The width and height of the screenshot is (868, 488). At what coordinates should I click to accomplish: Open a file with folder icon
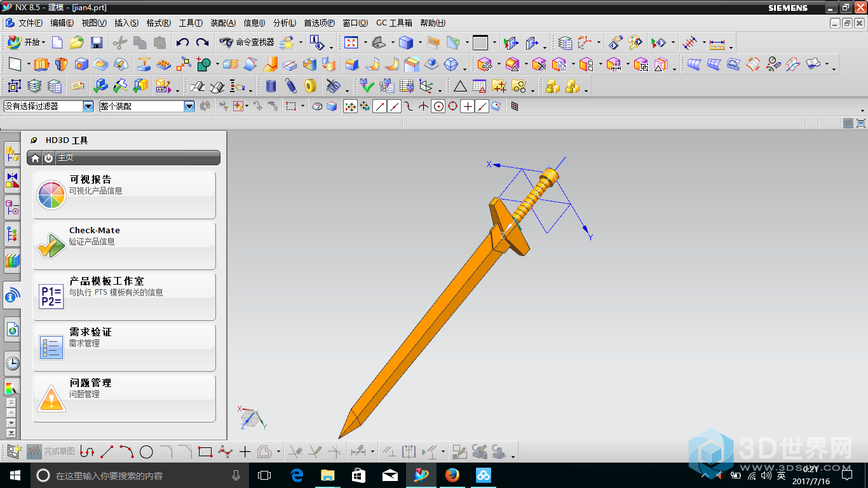point(77,43)
